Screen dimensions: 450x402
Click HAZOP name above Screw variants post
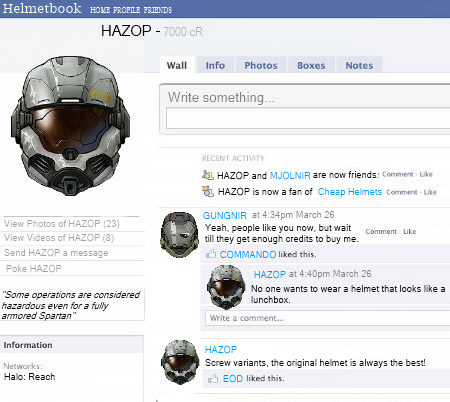(x=221, y=349)
